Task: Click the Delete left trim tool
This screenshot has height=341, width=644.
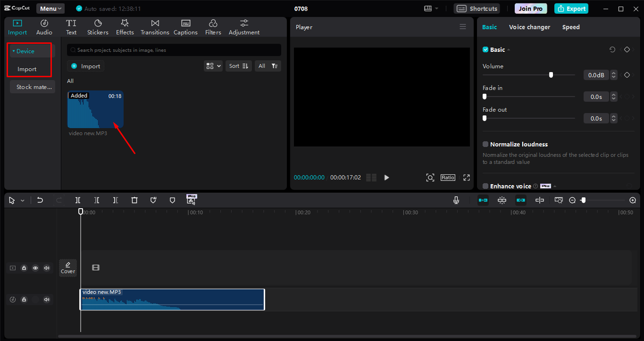Action: coord(97,200)
